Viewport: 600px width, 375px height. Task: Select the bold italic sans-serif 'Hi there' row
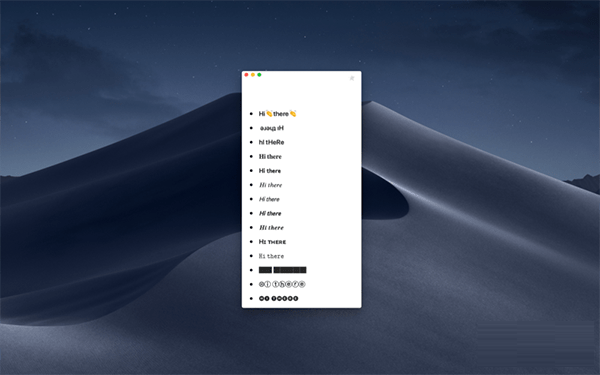point(270,213)
